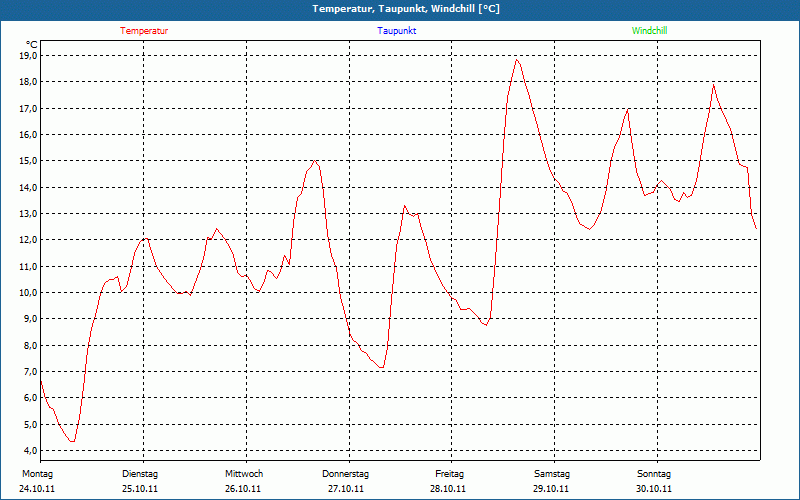Click the °C unit label

coord(32,44)
